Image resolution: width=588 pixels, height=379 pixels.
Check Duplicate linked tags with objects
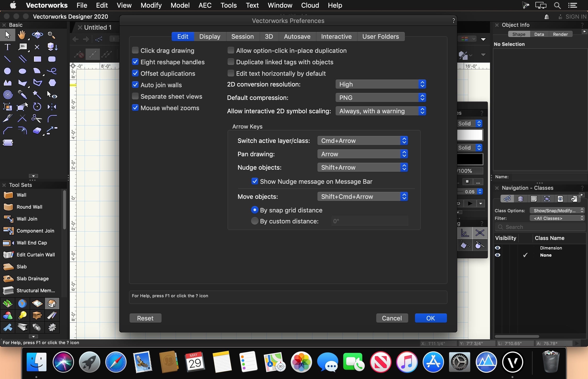tap(231, 62)
